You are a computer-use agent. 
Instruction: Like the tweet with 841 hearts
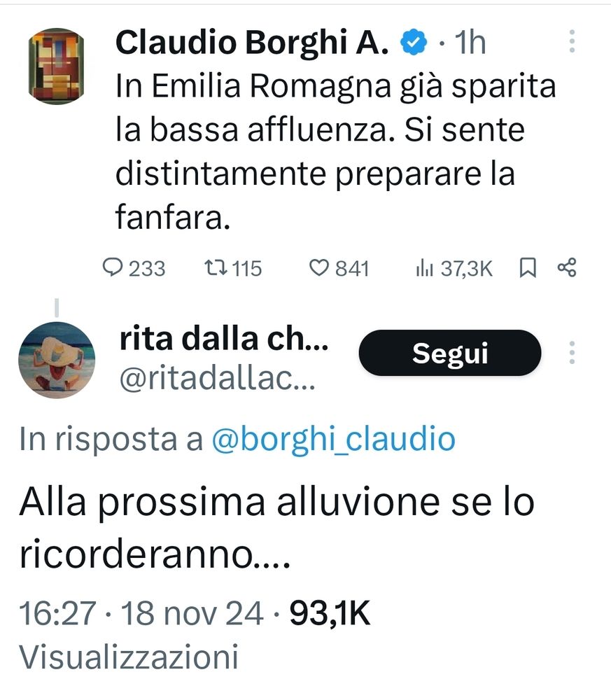319,268
